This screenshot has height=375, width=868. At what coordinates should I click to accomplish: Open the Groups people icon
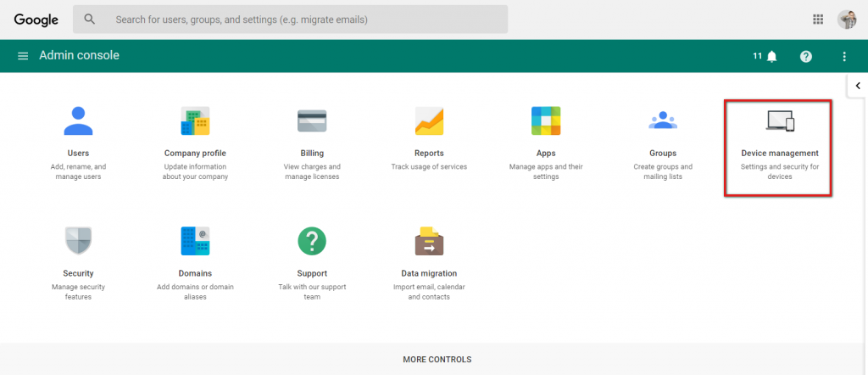(x=663, y=120)
